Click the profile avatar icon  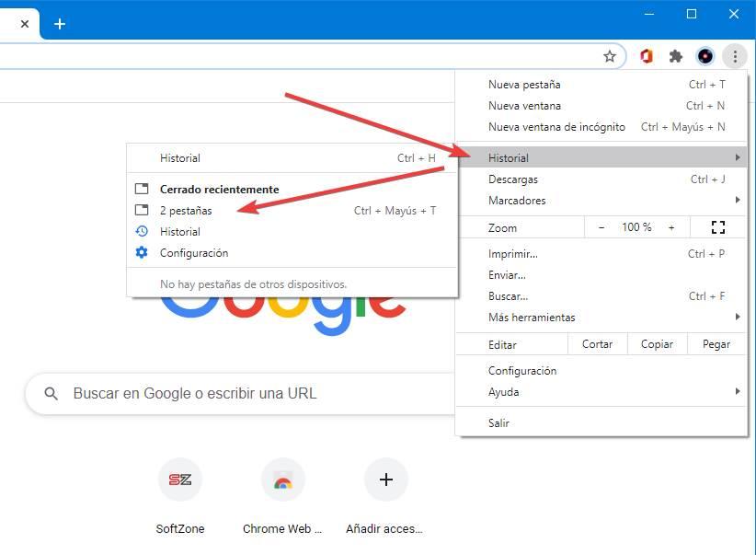[x=705, y=56]
